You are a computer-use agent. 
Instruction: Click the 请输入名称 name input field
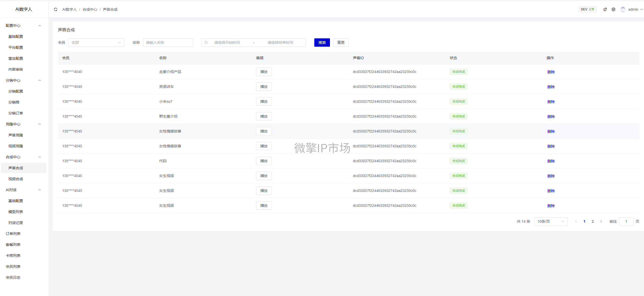(x=168, y=43)
